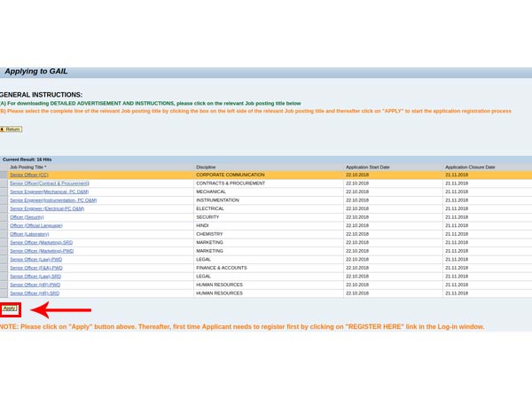Select row box for Mechanical engineer posting
The width and height of the screenshot is (532, 399).
click(x=4, y=192)
